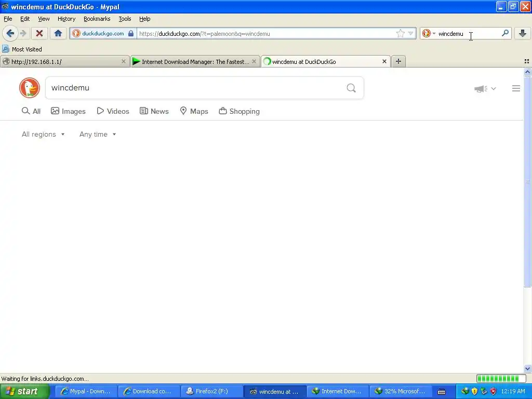Screen dimensions: 532x399
Task: Expand the Any time dropdown
Action: (x=98, y=135)
